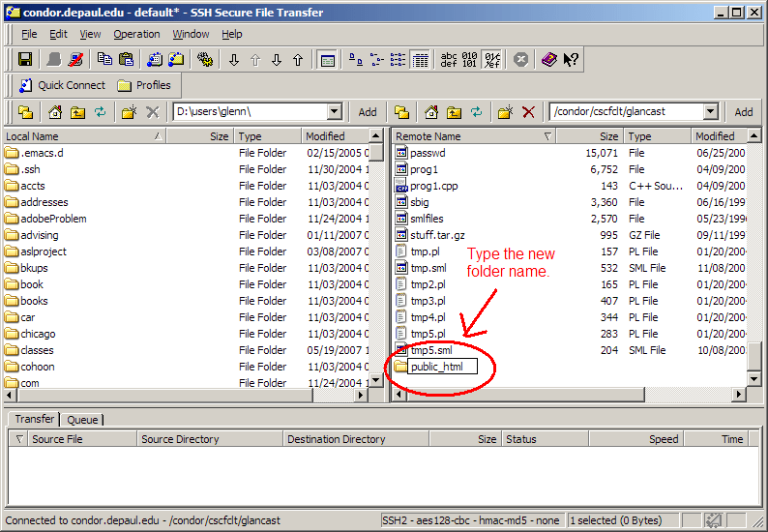Open a New File Transfer Window icon
The image size is (768, 532).
point(176,60)
